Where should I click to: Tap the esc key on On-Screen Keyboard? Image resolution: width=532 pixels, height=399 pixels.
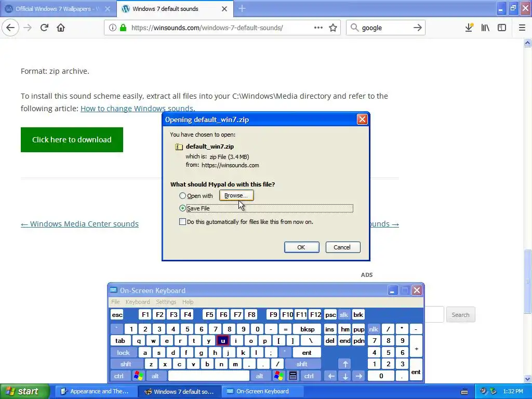pyautogui.click(x=117, y=315)
